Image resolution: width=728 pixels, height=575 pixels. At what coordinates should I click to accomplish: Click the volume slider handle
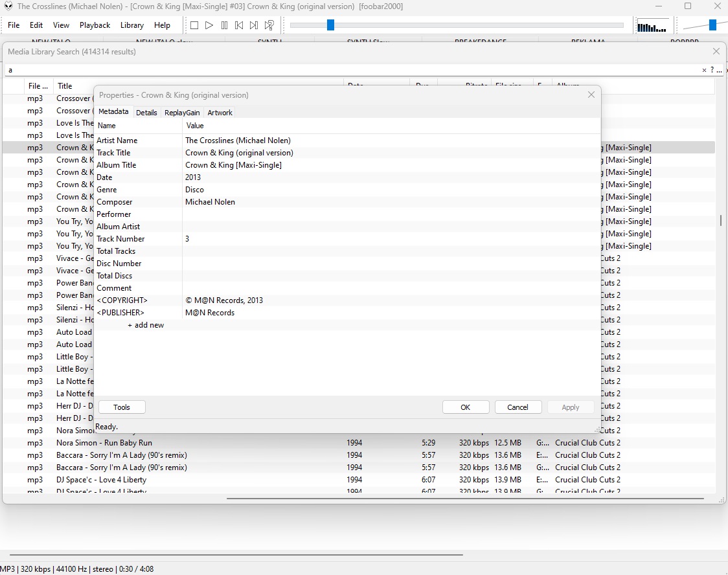[712, 25]
